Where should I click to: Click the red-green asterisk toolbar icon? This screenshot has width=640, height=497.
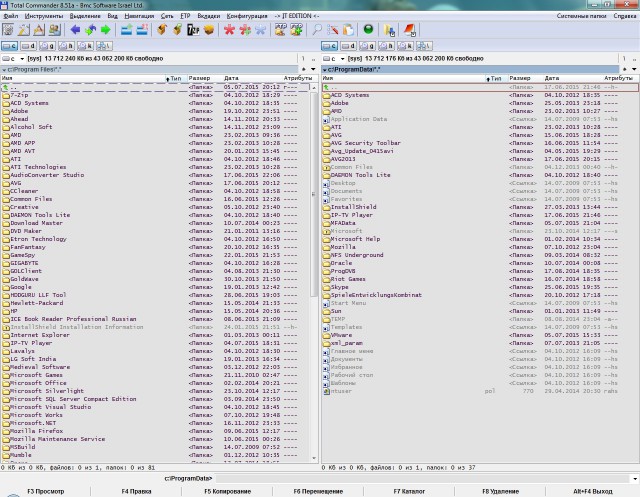(x=245, y=30)
